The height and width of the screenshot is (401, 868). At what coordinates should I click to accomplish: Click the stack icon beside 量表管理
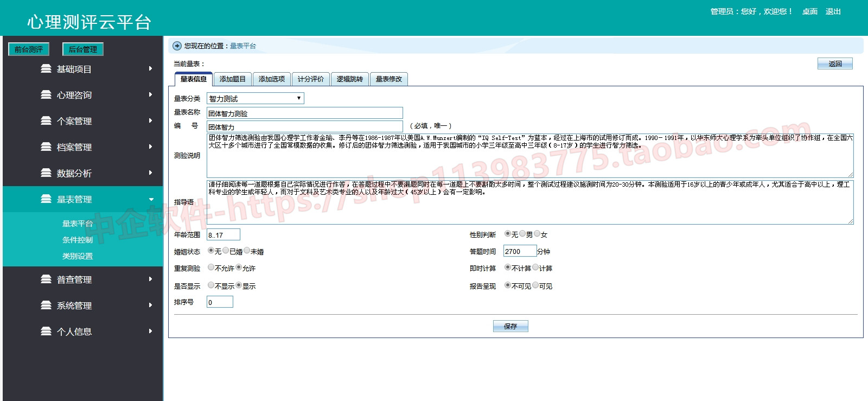pos(46,199)
